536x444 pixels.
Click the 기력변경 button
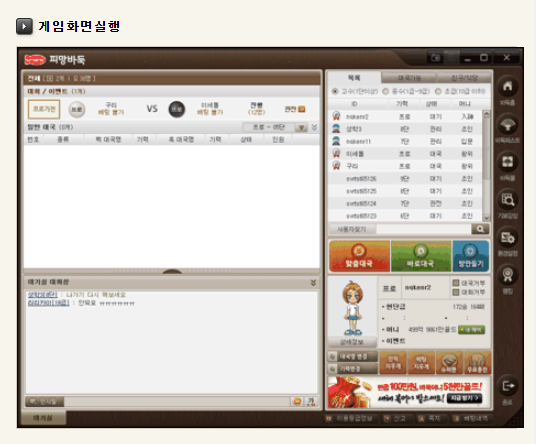[353, 369]
